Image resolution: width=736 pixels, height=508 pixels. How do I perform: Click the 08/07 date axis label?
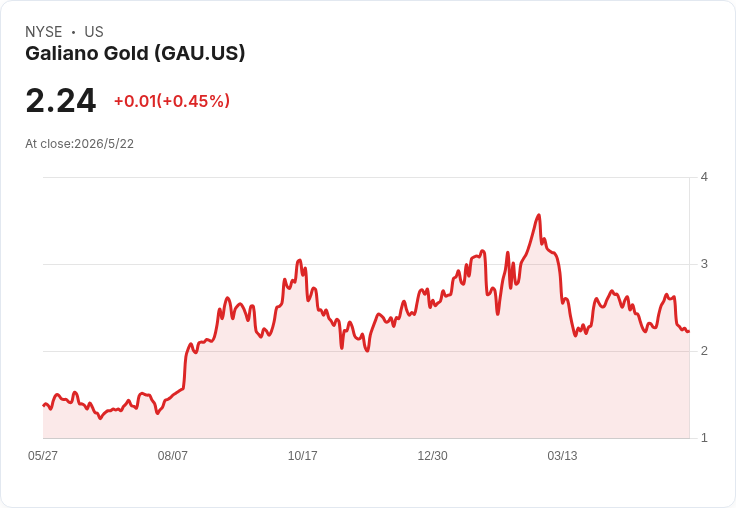pos(173,455)
